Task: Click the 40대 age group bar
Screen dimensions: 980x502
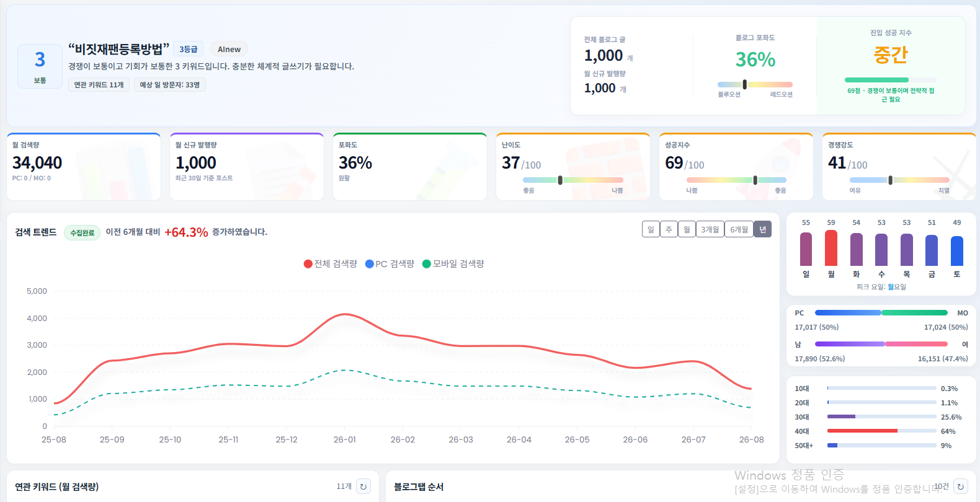Action: [x=881, y=431]
